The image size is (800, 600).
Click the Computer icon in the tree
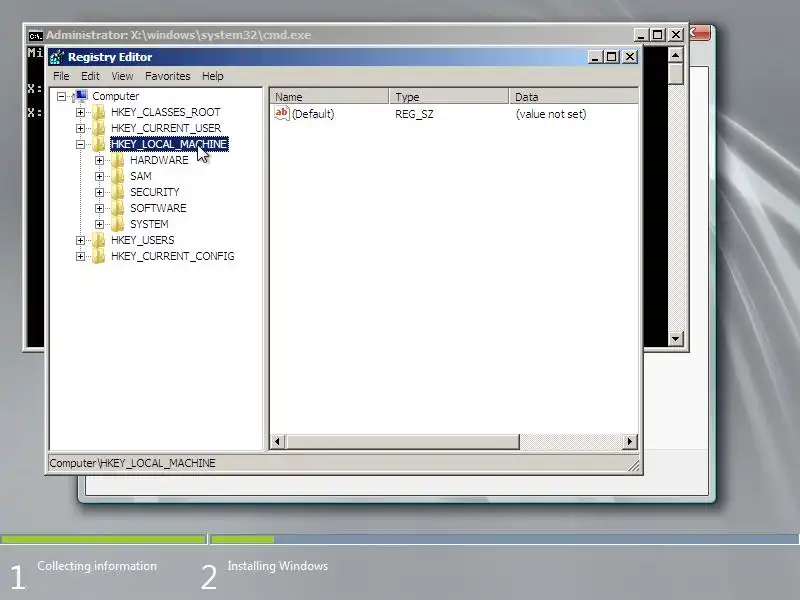click(x=81, y=96)
